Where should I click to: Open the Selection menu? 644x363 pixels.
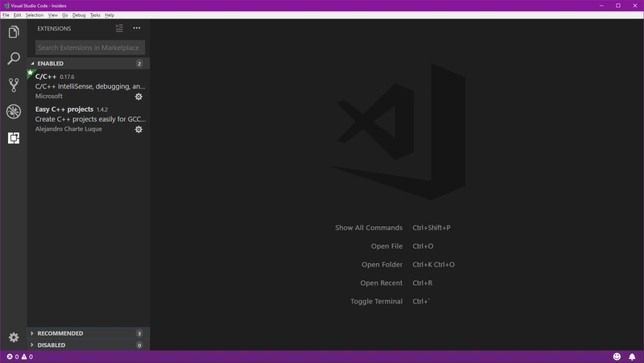[35, 15]
